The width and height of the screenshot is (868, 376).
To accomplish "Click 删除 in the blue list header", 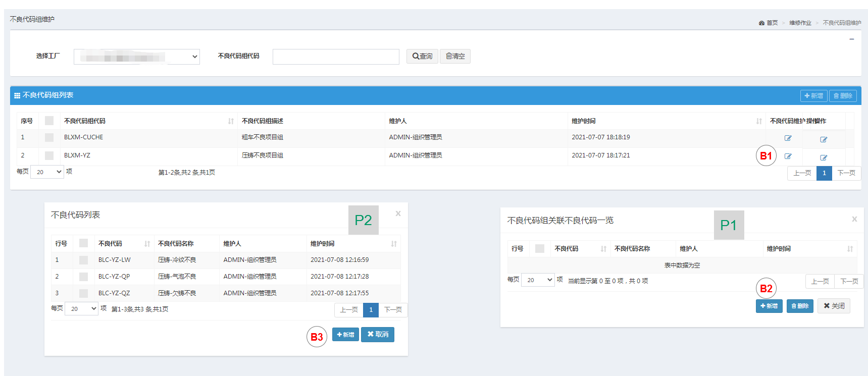I will pyautogui.click(x=843, y=96).
